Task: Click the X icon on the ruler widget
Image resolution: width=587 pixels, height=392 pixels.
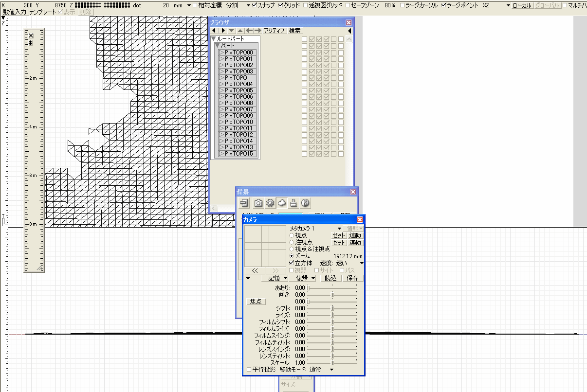Action: 31,36
